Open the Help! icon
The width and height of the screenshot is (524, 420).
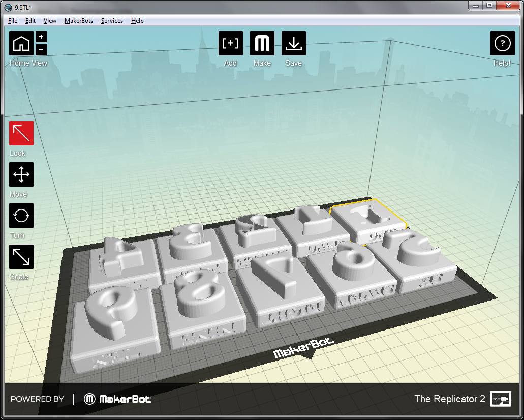click(502, 43)
